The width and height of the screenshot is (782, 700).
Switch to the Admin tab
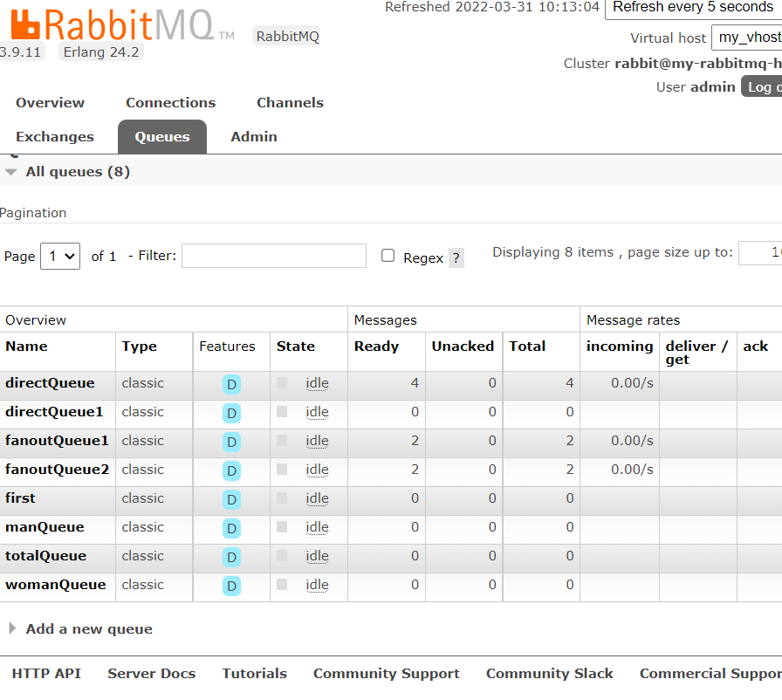(x=254, y=137)
